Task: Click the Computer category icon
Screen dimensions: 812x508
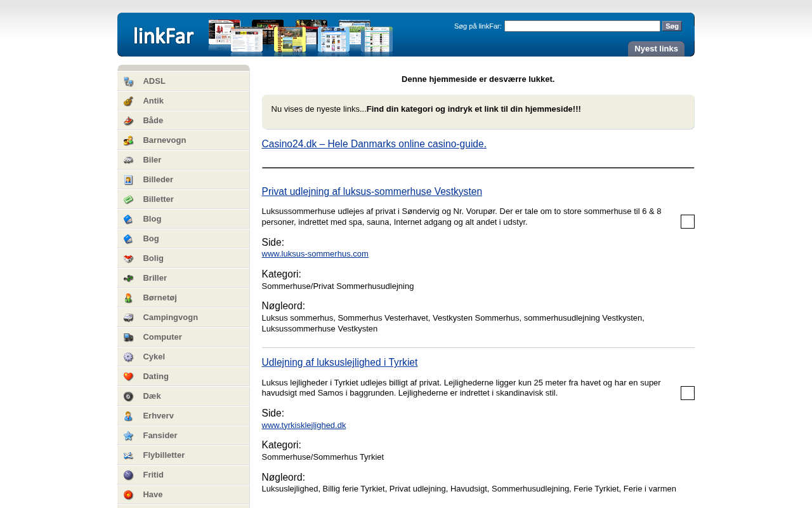Action: (129, 337)
